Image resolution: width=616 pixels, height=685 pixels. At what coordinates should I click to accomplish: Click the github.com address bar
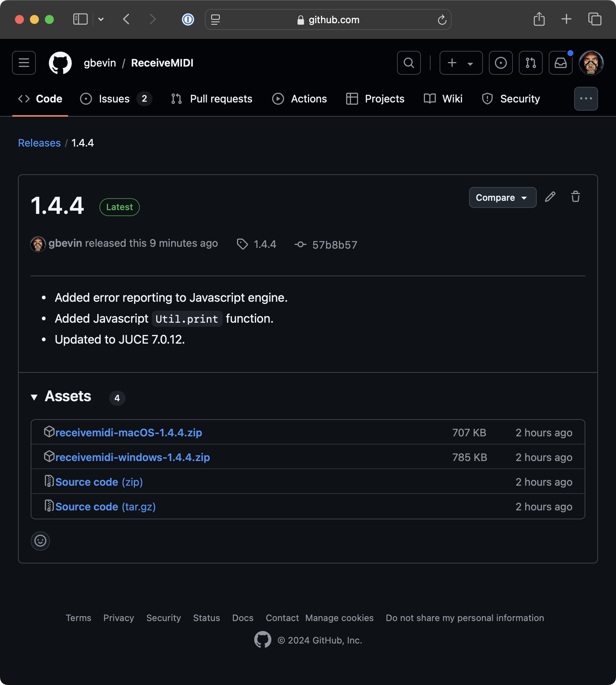pos(328,19)
